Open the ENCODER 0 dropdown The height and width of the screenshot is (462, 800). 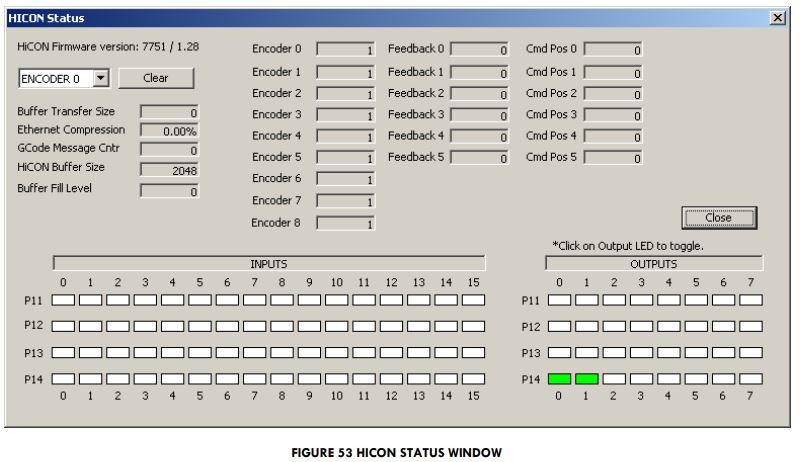(101, 79)
